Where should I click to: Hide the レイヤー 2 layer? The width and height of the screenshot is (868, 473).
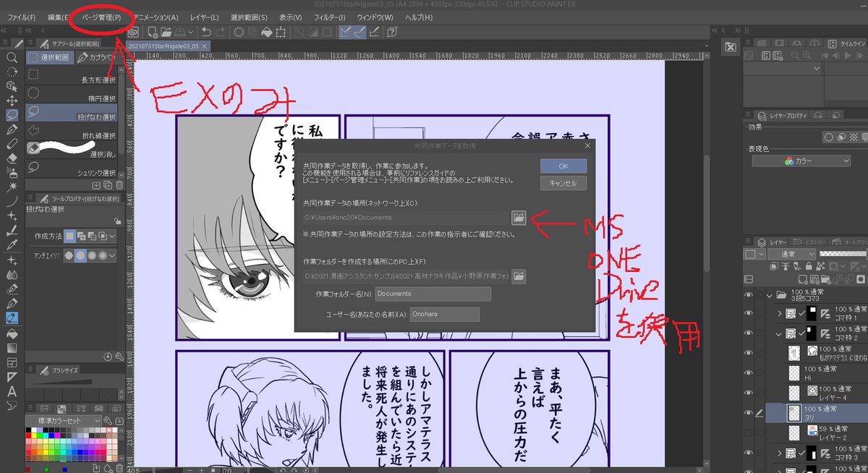(749, 432)
